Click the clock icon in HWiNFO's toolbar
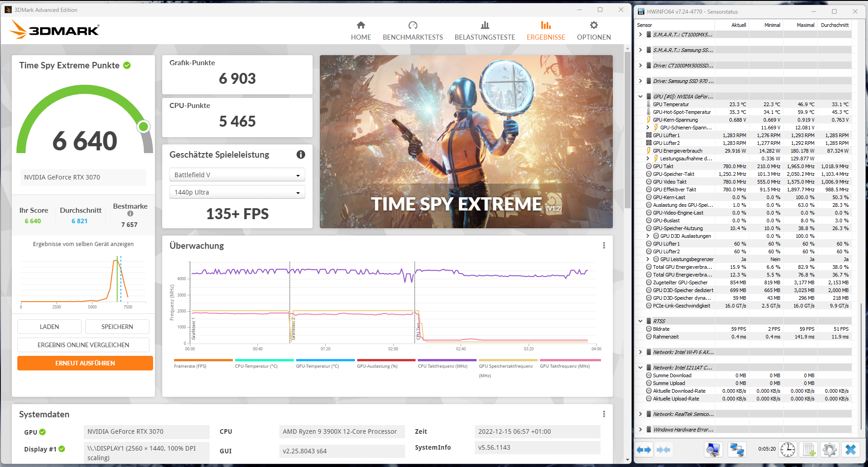This screenshot has width=868, height=467. (x=788, y=450)
